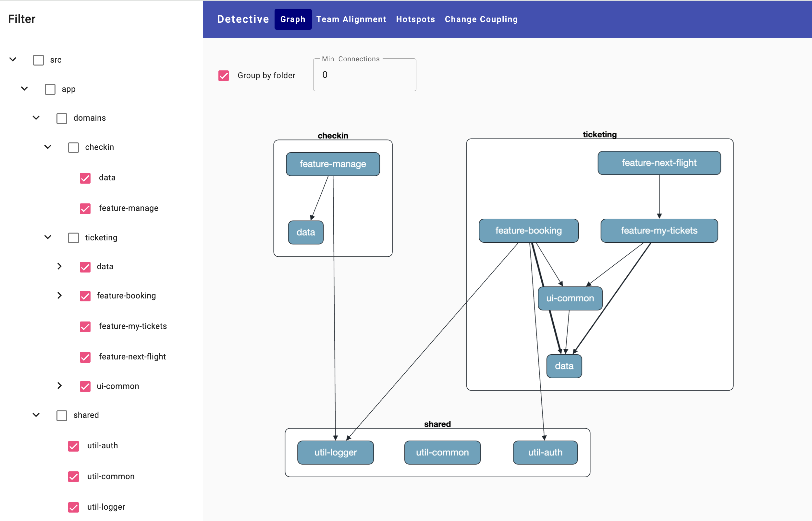812x521 pixels.
Task: Click the feature-my-tickets graph node
Action: tap(659, 231)
